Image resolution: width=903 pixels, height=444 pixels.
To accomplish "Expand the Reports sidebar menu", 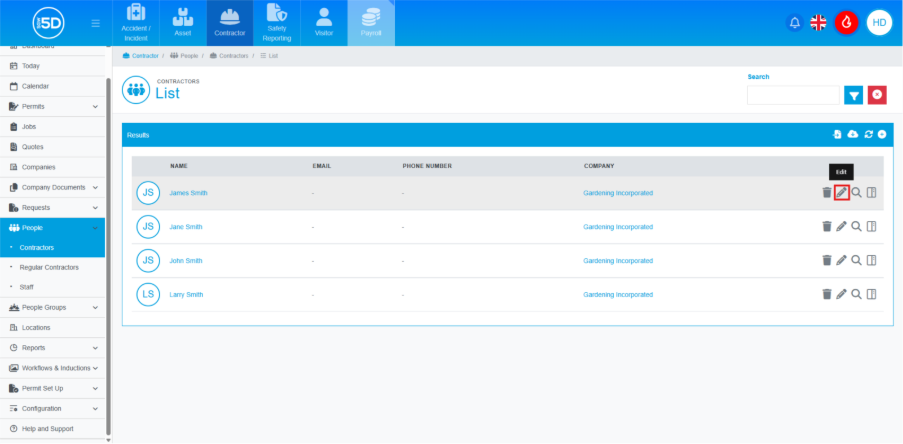I will (x=52, y=348).
